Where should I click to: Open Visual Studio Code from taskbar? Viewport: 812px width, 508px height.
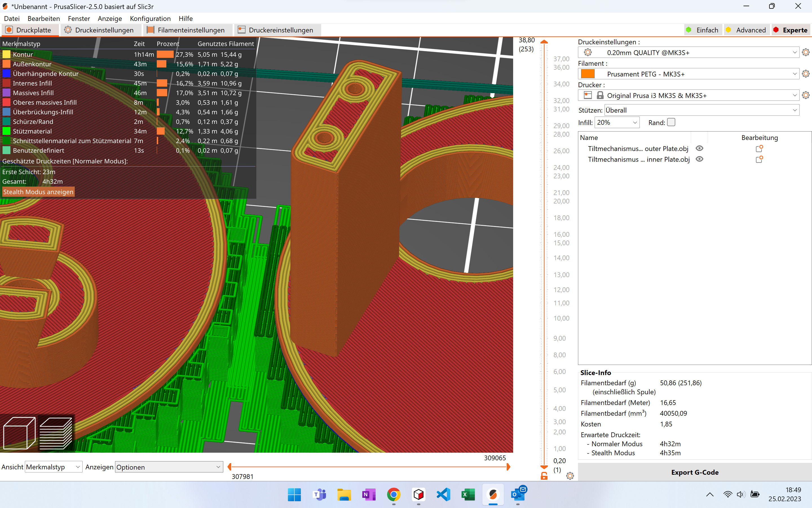pos(443,494)
